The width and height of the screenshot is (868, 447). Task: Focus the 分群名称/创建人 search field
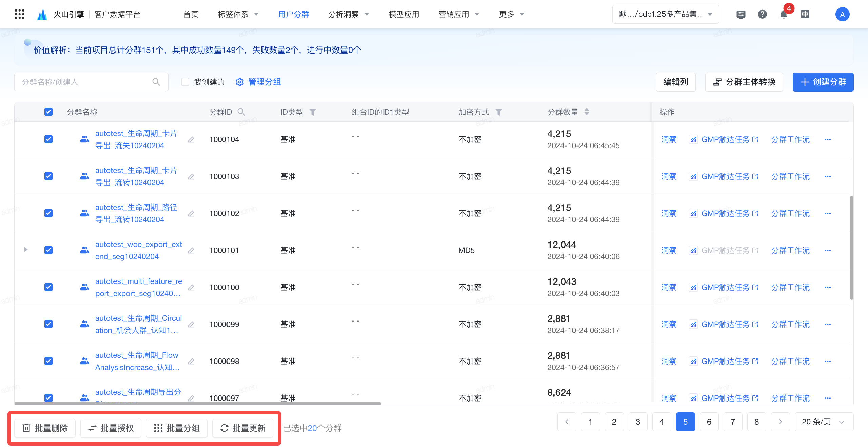(91, 82)
